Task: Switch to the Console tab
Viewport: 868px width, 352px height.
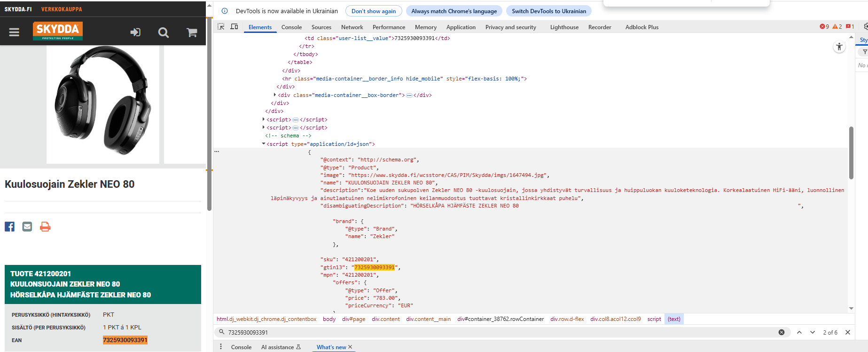Action: coord(291,27)
